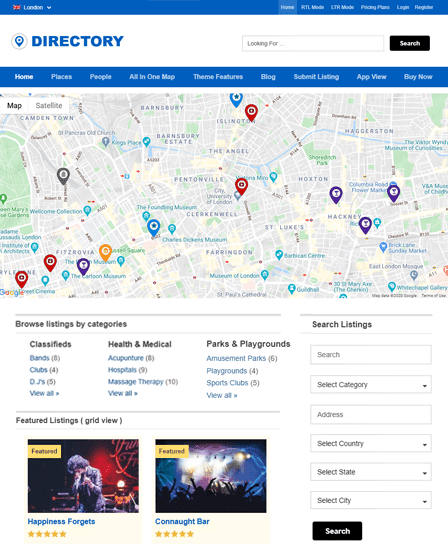Open the Bands category link
The height and width of the screenshot is (560, 448).
point(39,358)
